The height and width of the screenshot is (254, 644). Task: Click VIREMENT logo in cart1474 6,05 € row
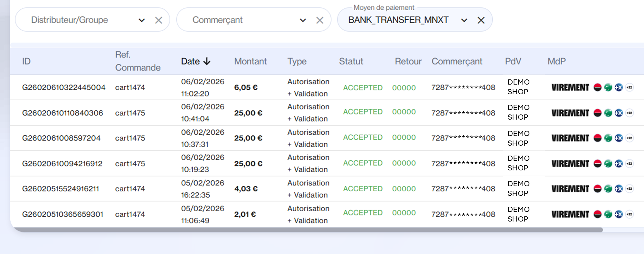pos(570,87)
